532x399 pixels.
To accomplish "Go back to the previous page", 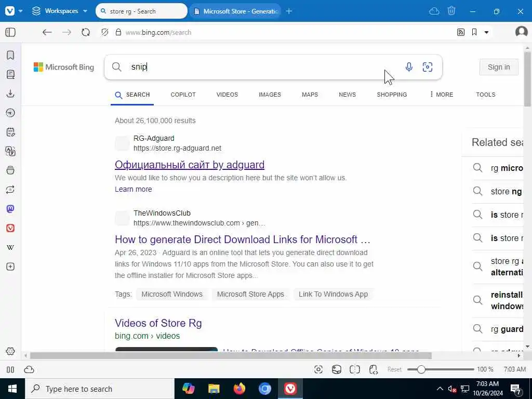I will click(47, 32).
